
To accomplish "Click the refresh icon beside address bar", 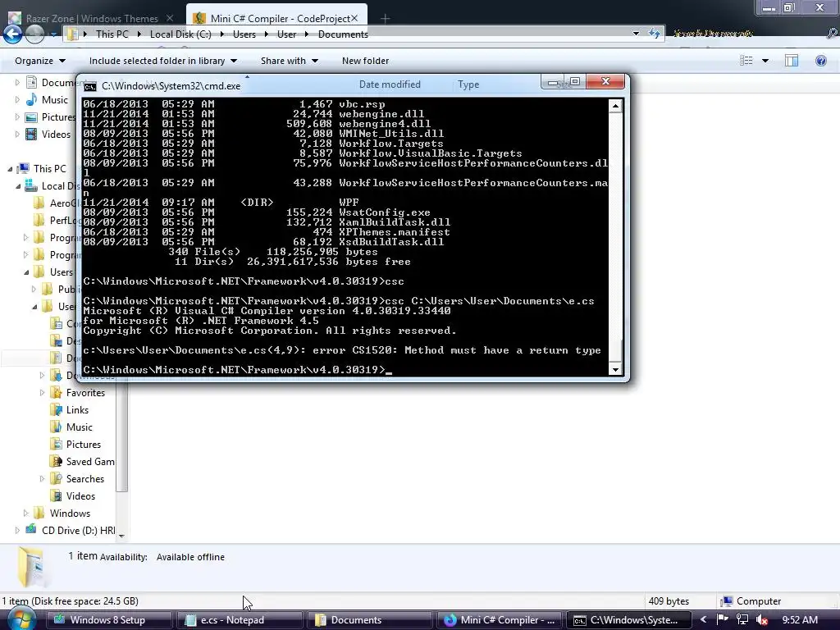I will (x=654, y=34).
